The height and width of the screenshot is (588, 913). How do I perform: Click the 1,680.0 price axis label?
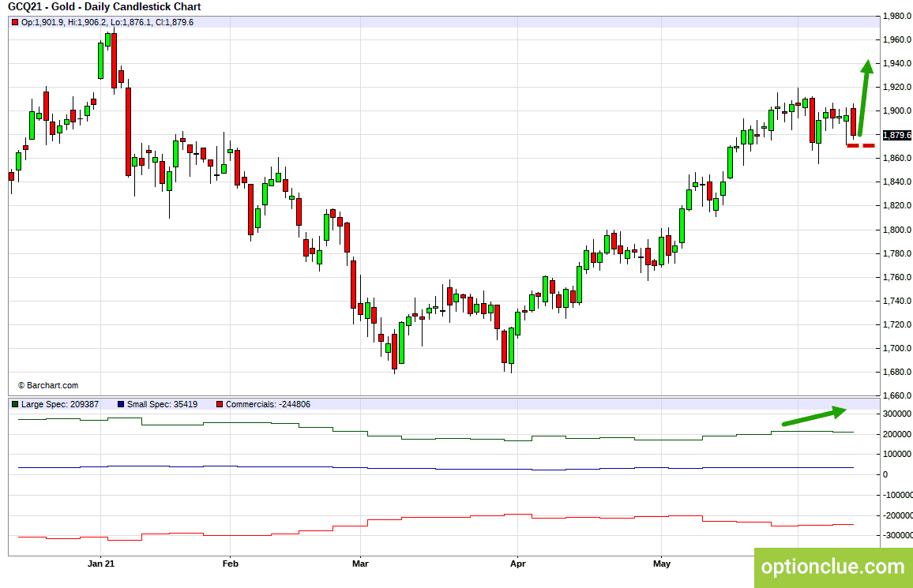[897, 373]
